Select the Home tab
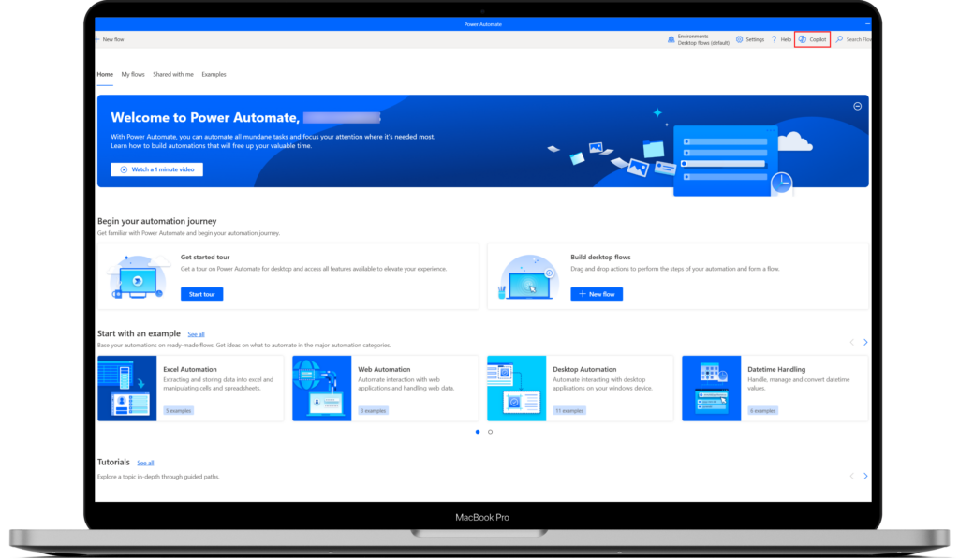Image resolution: width=959 pixels, height=560 pixels. pyautogui.click(x=105, y=74)
